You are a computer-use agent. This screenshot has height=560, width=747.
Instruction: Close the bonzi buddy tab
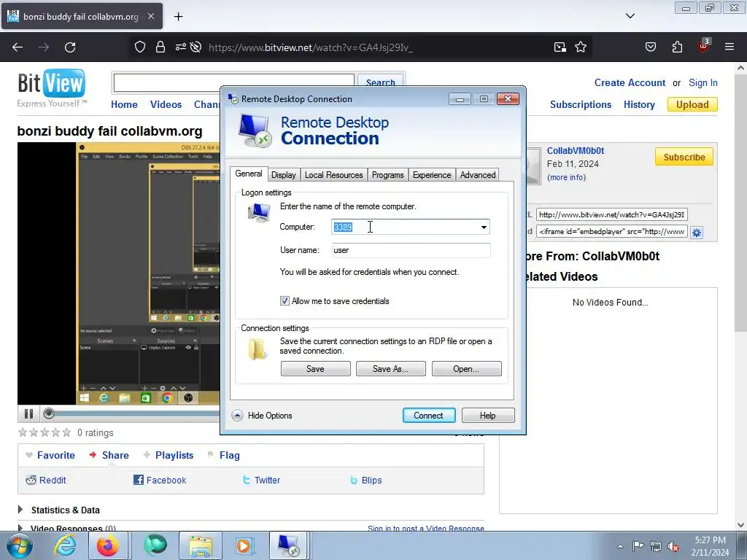150,16
